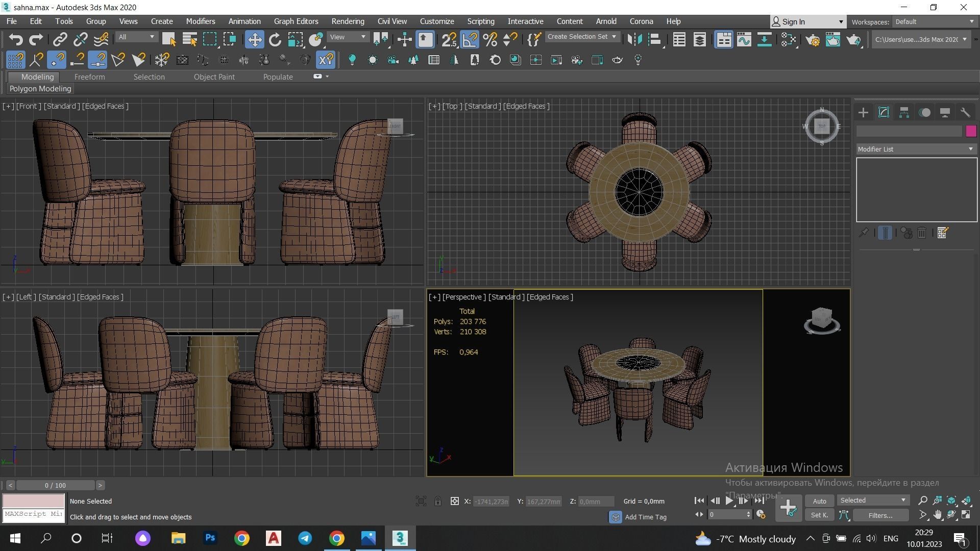The height and width of the screenshot is (551, 980).
Task: Click Maximize Viewport Toggle icon
Action: point(967,515)
